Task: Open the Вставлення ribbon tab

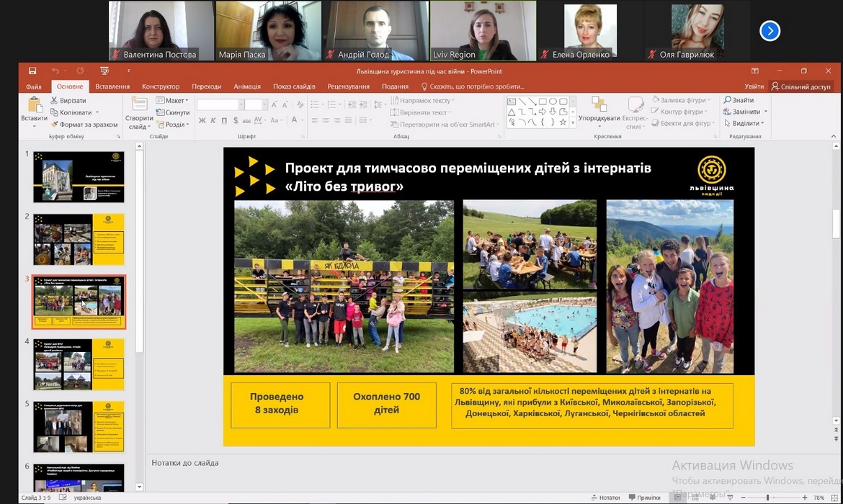Action: click(112, 86)
